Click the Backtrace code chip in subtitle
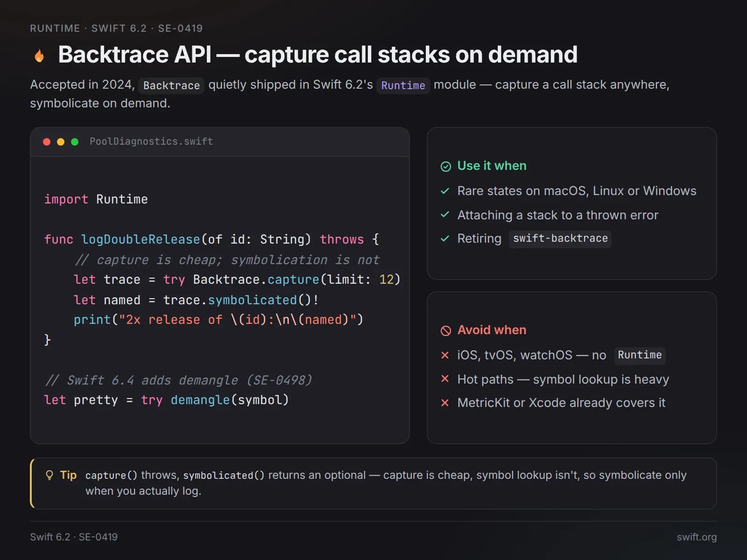Image resolution: width=747 pixels, height=560 pixels. (x=171, y=85)
